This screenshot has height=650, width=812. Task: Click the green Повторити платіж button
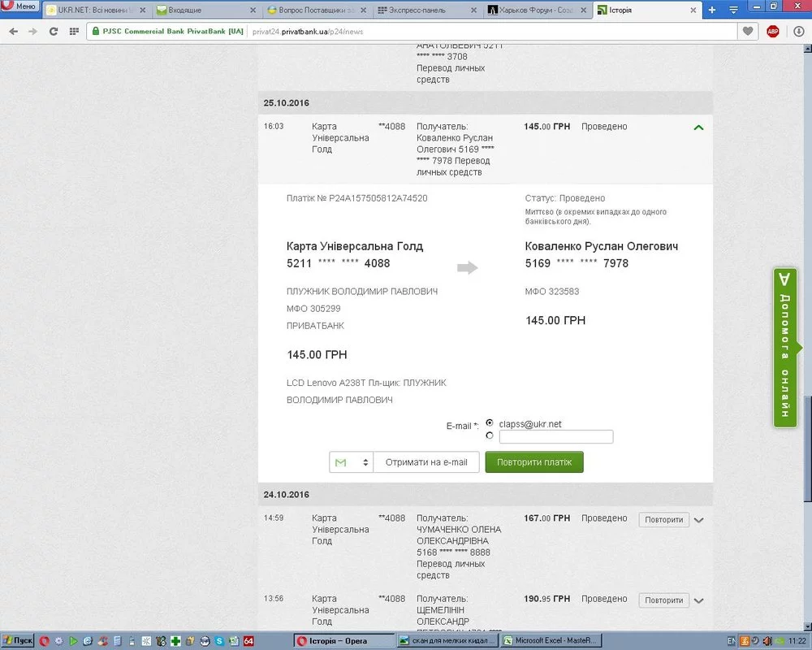tap(534, 461)
